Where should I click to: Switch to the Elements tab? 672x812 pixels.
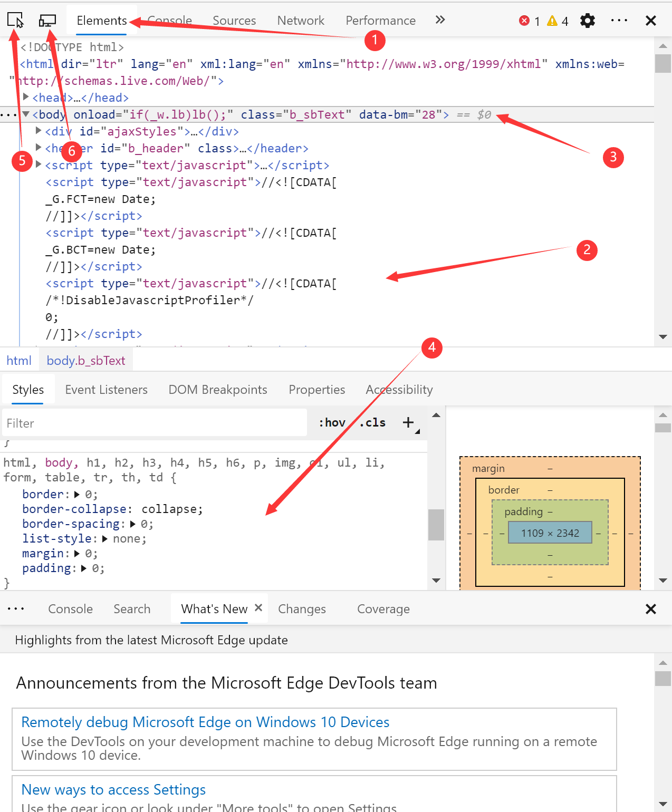click(x=102, y=21)
